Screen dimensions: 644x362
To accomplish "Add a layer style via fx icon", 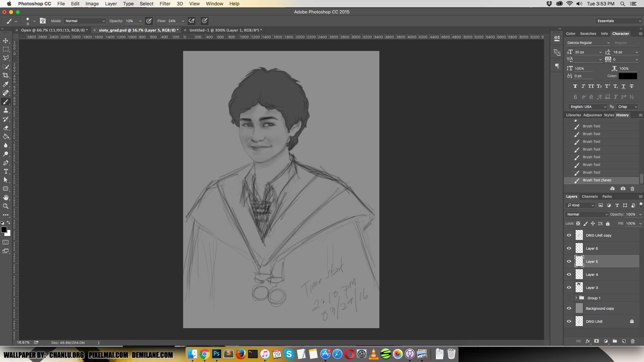I will pyautogui.click(x=588, y=341).
